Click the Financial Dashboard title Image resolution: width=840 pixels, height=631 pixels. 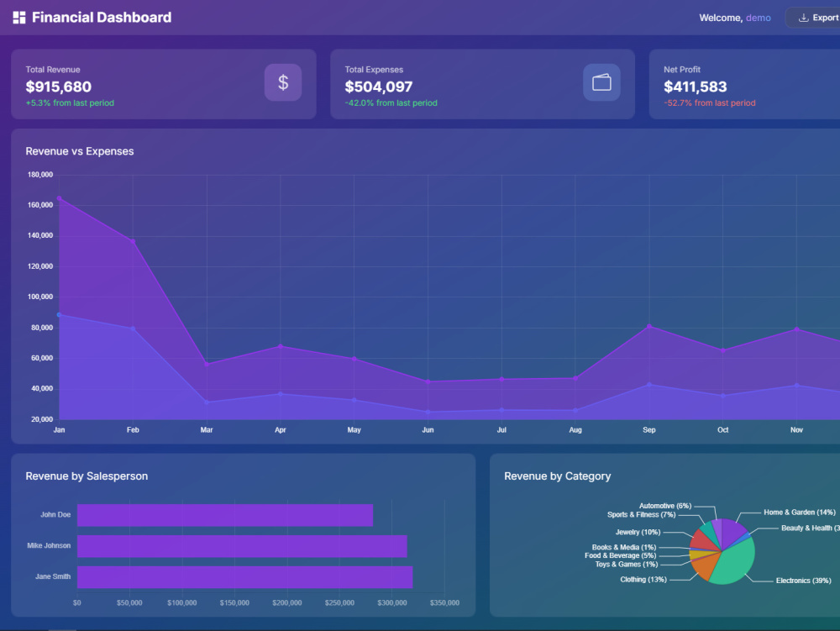[x=102, y=18]
